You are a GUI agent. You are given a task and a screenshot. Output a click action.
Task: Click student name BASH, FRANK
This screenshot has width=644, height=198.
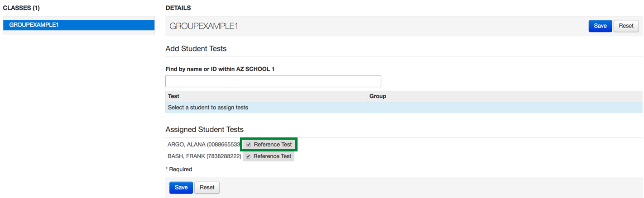click(186, 156)
